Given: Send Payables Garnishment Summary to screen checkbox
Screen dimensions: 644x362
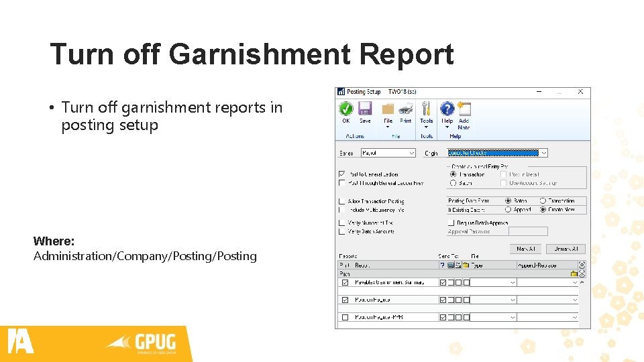Looking at the screenshot, I should coord(451,282).
